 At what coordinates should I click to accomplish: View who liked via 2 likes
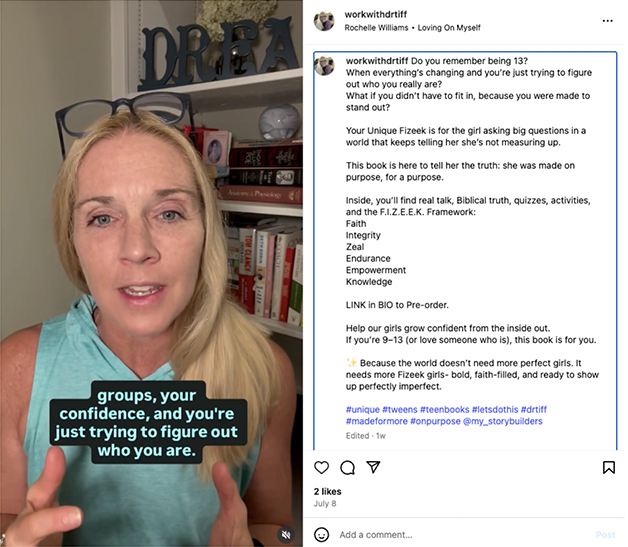[x=328, y=491]
